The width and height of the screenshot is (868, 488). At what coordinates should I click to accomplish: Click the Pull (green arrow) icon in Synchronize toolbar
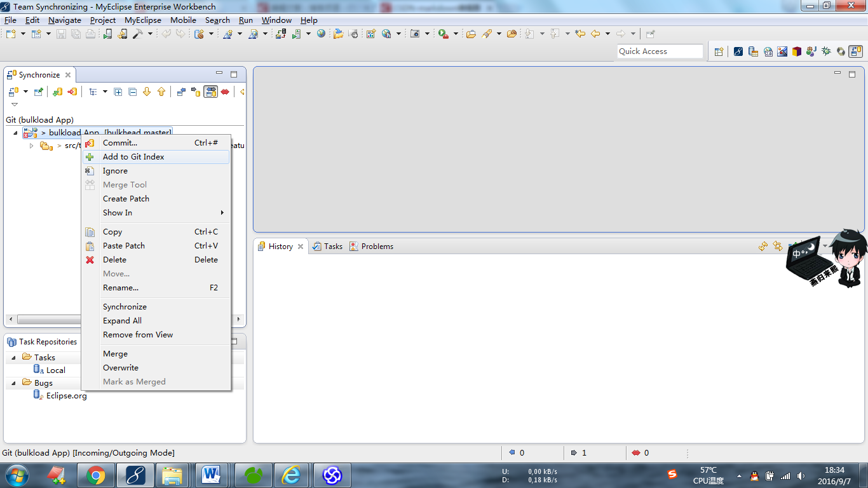(57, 92)
